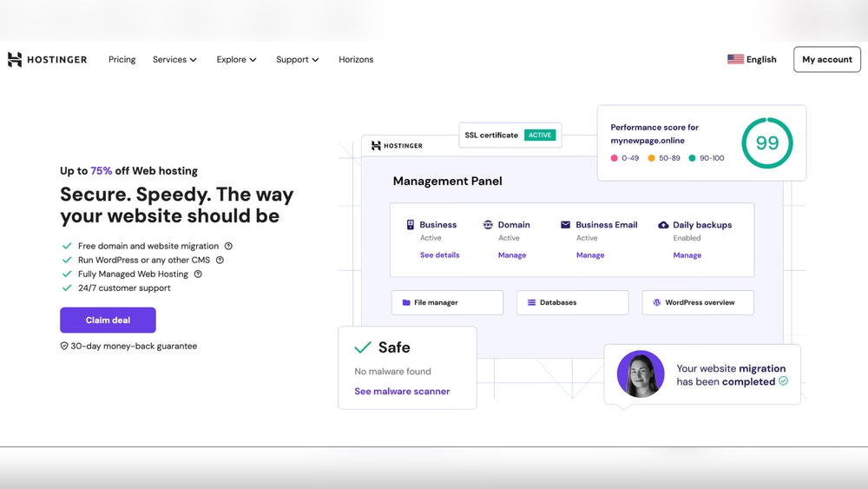Image resolution: width=868 pixels, height=489 pixels.
Task: Click the ACTIVE SSL badge
Action: coord(540,135)
